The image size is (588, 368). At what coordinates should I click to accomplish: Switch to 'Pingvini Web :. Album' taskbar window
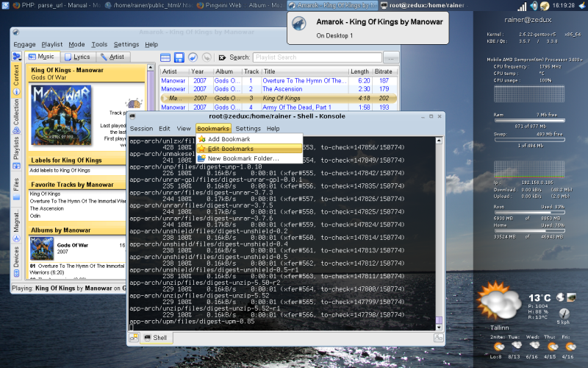tap(240, 5)
